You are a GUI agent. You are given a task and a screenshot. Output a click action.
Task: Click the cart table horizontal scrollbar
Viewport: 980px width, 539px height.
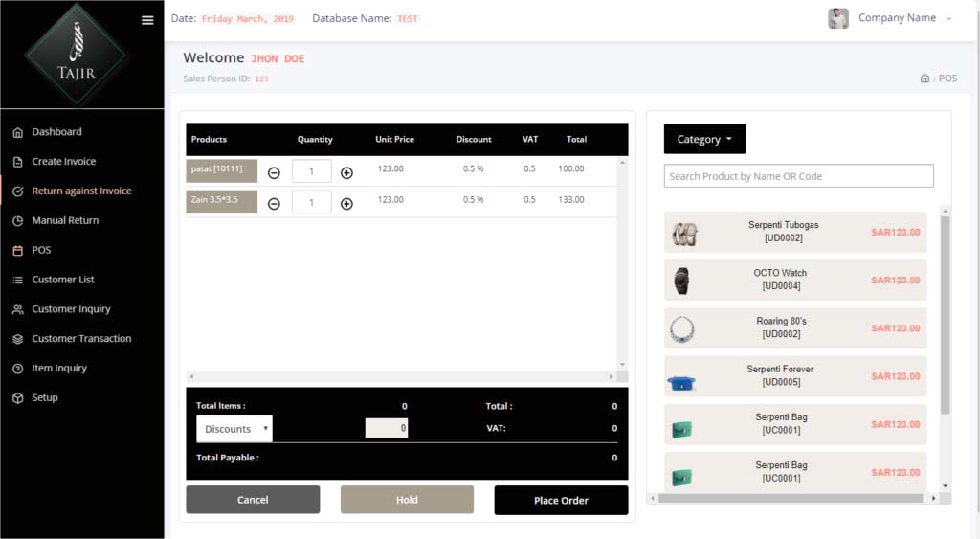click(401, 376)
